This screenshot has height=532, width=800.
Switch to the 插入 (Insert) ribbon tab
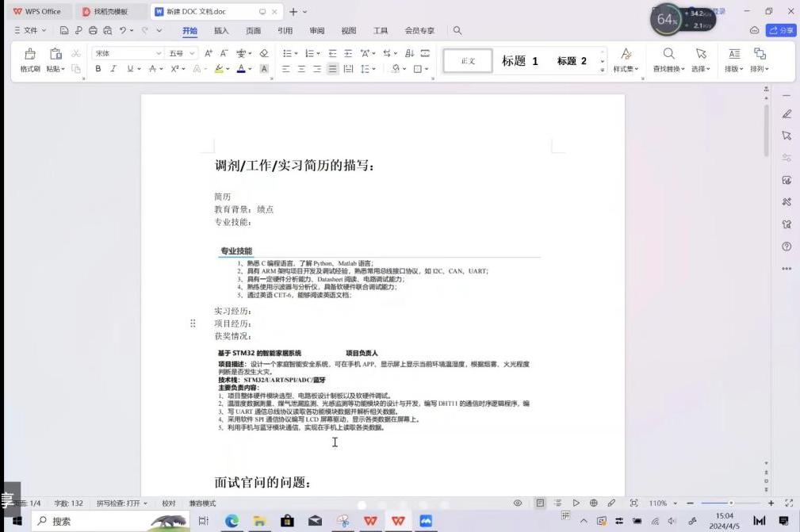tap(221, 31)
